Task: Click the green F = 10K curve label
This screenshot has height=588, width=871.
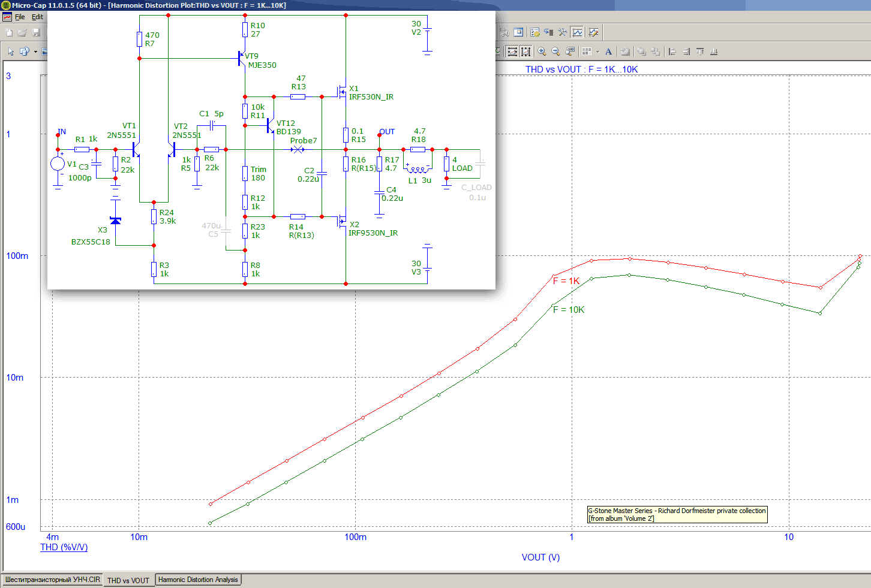Action: click(569, 310)
